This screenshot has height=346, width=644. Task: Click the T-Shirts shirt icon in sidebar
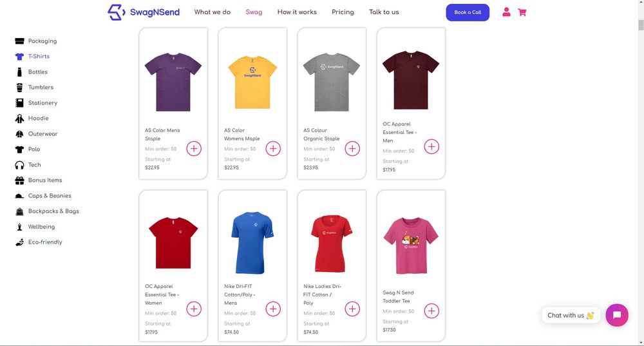[x=19, y=56]
